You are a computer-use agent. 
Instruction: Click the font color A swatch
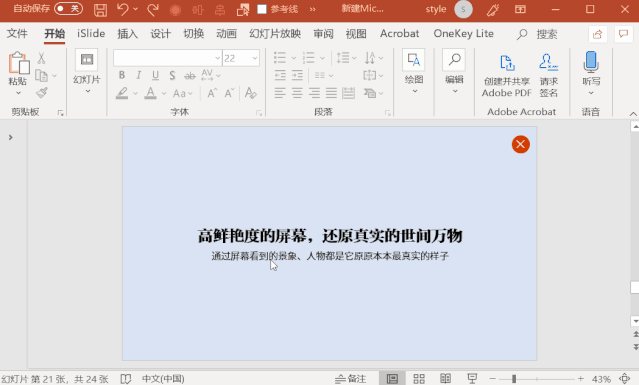(150, 93)
